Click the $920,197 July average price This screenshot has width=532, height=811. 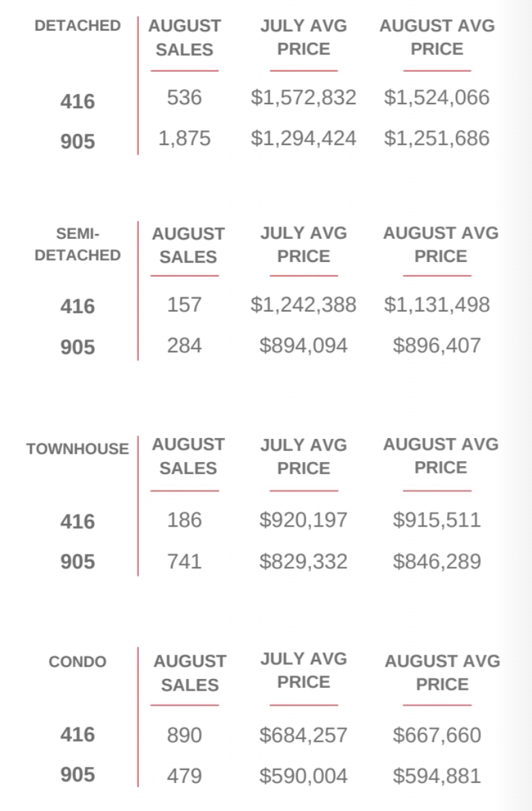coord(303,520)
